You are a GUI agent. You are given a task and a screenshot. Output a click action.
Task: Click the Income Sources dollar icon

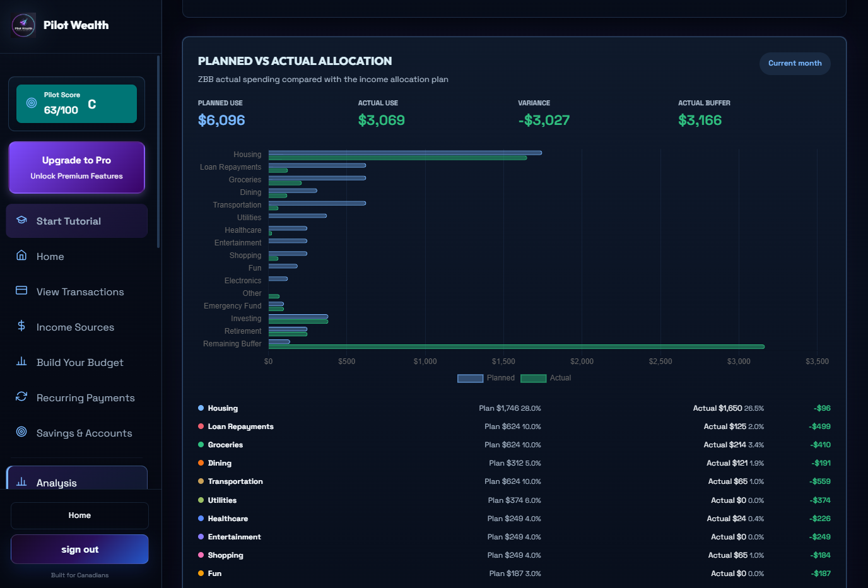(x=21, y=326)
